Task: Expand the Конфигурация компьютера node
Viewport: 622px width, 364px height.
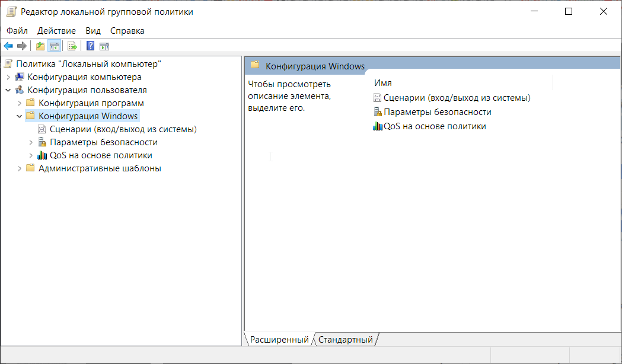Action: tap(8, 77)
